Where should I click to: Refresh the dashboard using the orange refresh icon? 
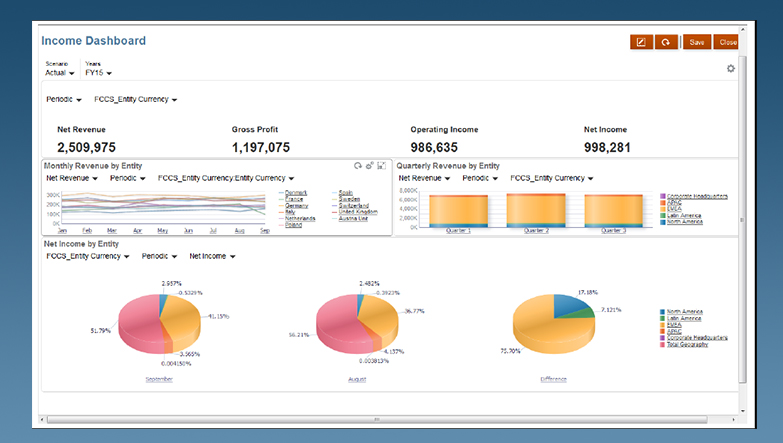pyautogui.click(x=663, y=42)
